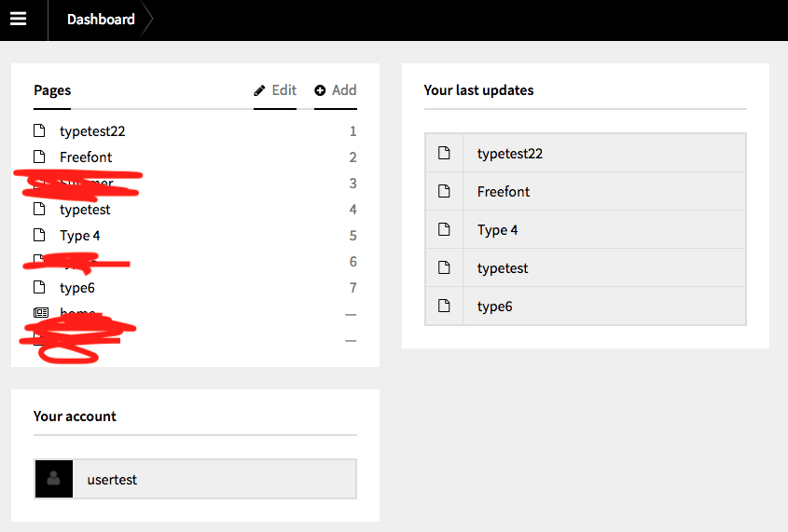Viewport: 788px width, 532px height.
Task: Click the page icon beside type6 in Pages
Action: tap(40, 288)
